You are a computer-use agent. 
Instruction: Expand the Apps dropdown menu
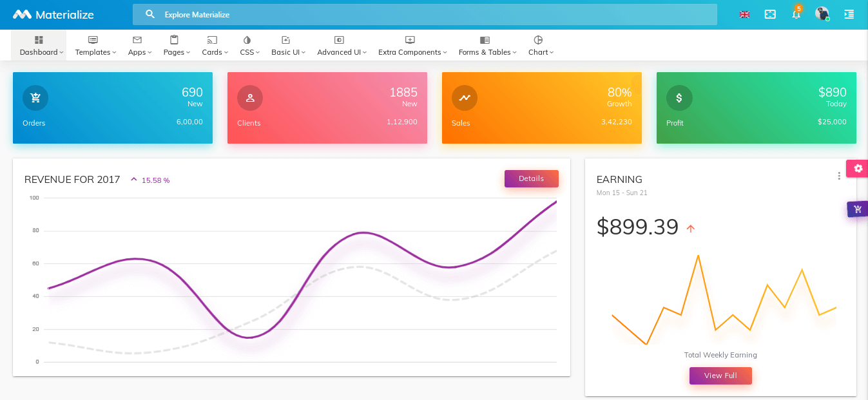click(x=149, y=53)
